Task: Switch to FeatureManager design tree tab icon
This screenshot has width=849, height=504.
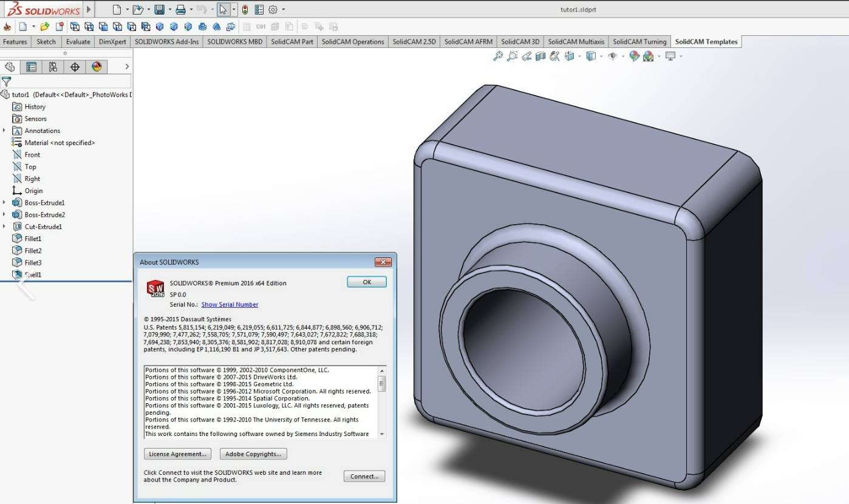Action: click(10, 67)
